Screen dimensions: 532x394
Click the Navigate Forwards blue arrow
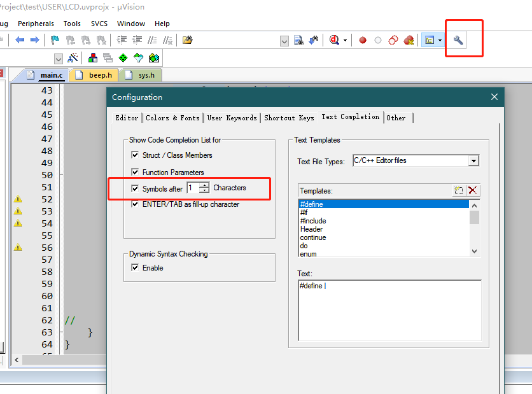point(34,40)
